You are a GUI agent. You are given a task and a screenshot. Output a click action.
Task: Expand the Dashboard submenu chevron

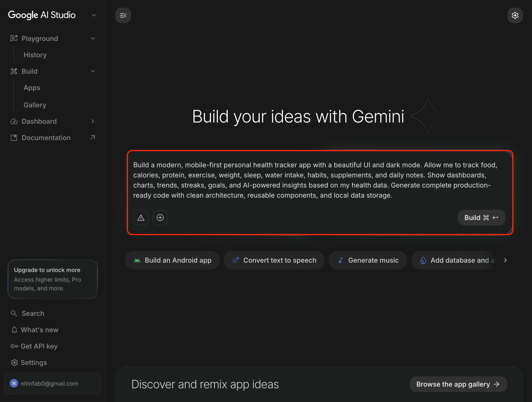coord(93,121)
